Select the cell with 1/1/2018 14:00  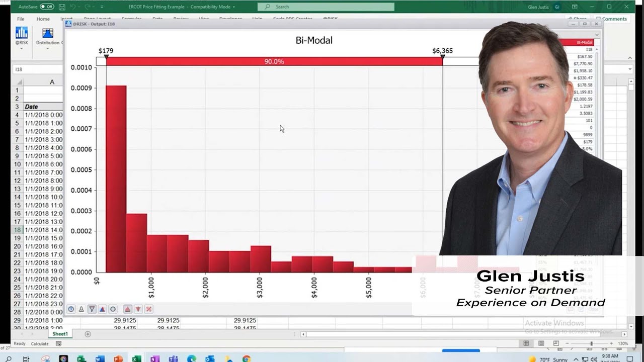pyautogui.click(x=43, y=230)
